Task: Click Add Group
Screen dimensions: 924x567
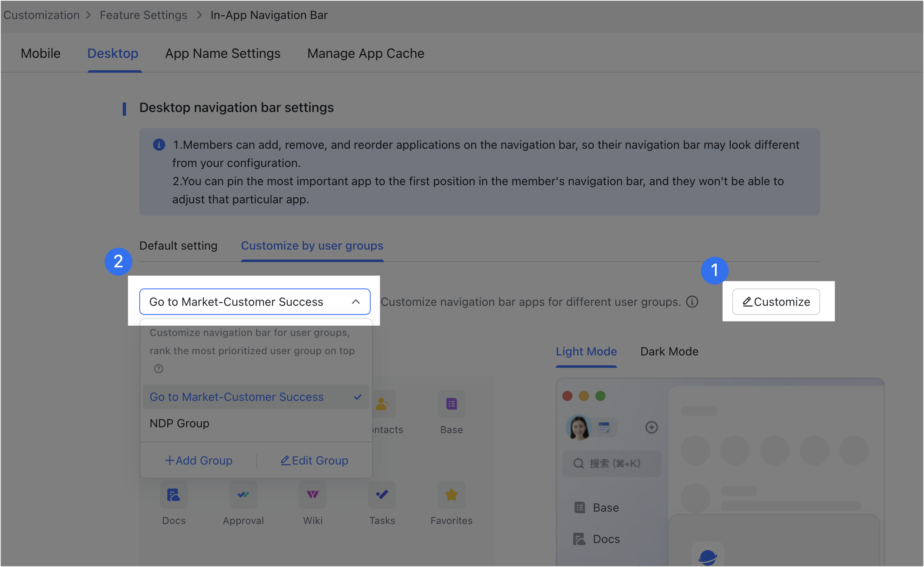Action: pos(199,460)
